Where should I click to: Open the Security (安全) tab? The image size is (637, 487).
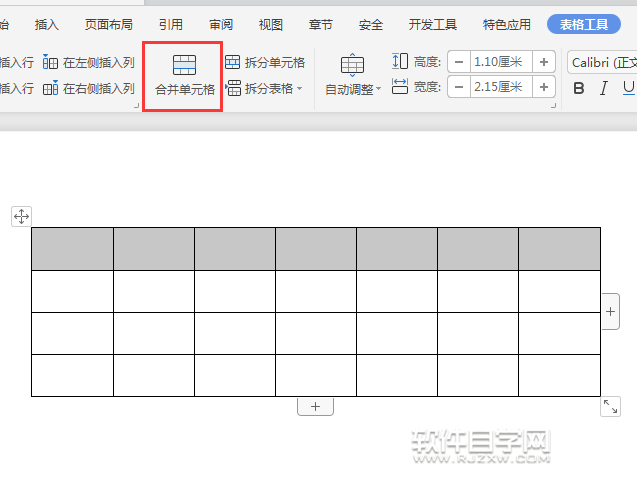pos(371,25)
